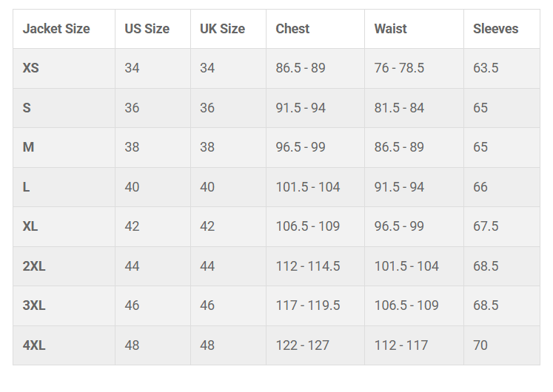Click the UK Size column header
The image size is (553, 392).
(222, 29)
